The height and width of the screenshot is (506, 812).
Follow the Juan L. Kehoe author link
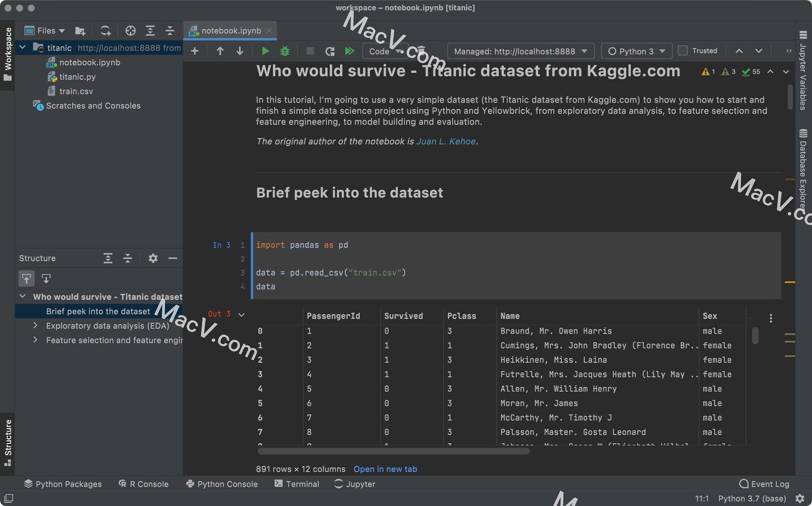[x=446, y=141]
